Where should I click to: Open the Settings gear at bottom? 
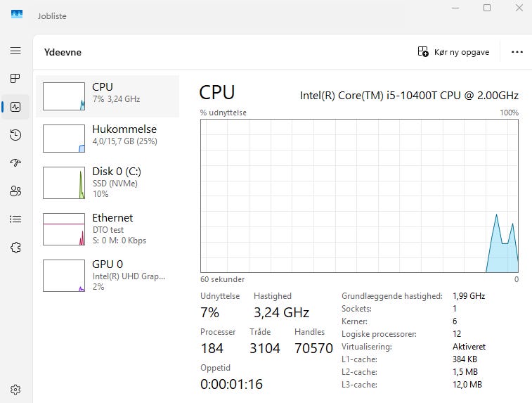(15, 390)
